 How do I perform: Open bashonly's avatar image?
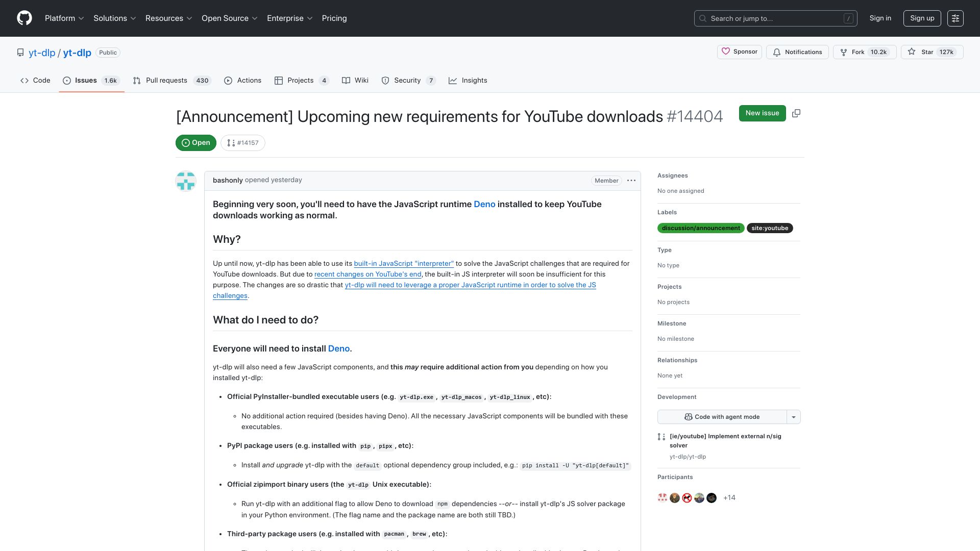click(x=186, y=181)
